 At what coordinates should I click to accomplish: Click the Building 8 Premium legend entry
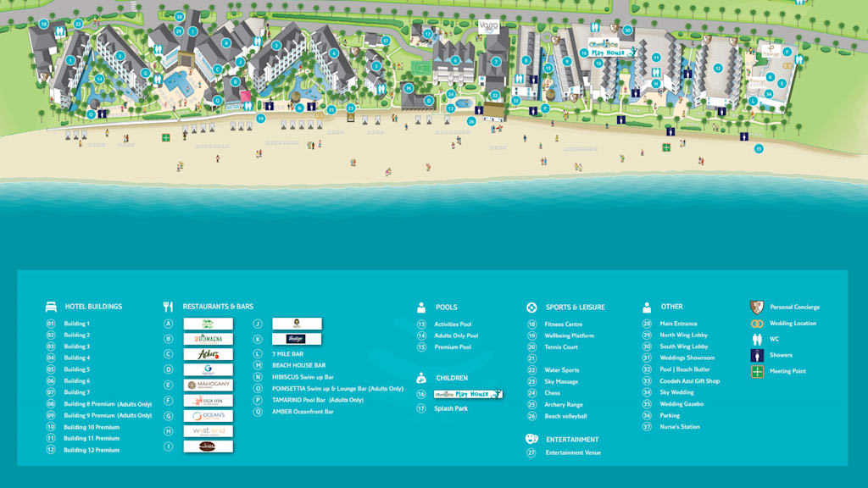point(107,404)
